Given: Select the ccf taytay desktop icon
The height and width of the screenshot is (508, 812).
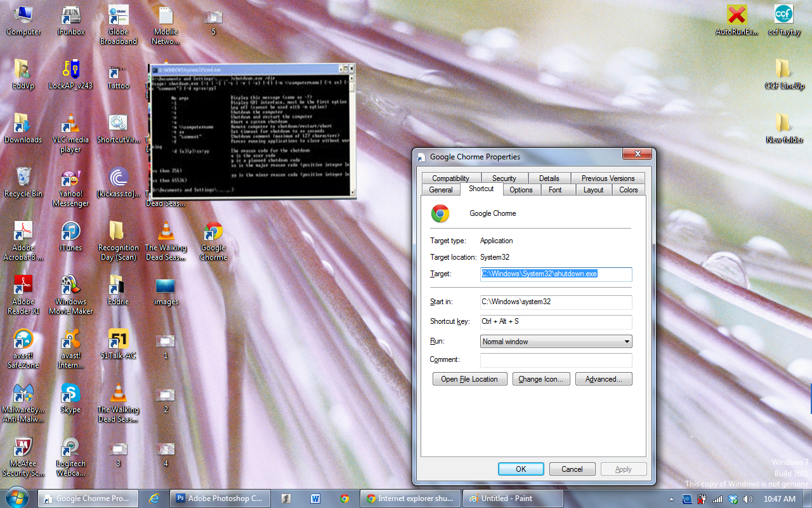Looking at the screenshot, I should point(784,20).
